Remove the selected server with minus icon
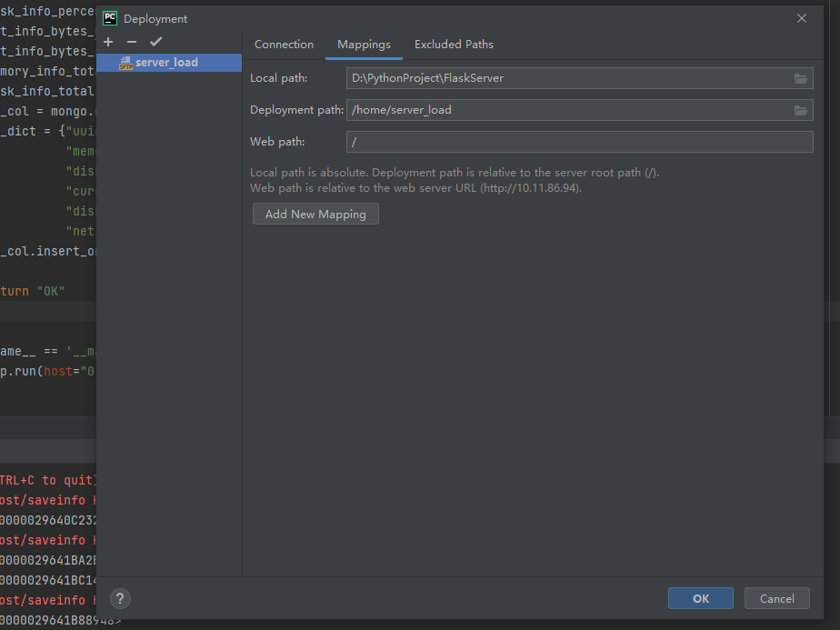The image size is (840, 630). point(132,42)
